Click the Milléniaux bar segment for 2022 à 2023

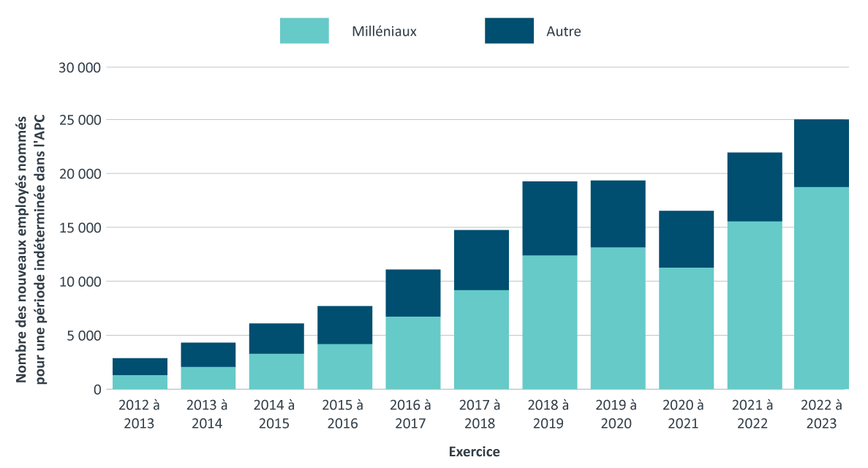click(821, 288)
